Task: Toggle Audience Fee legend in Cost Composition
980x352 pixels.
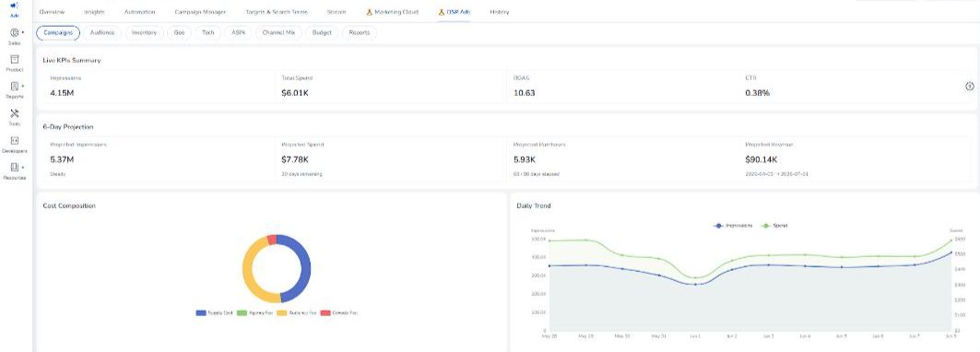Action: pyautogui.click(x=297, y=312)
